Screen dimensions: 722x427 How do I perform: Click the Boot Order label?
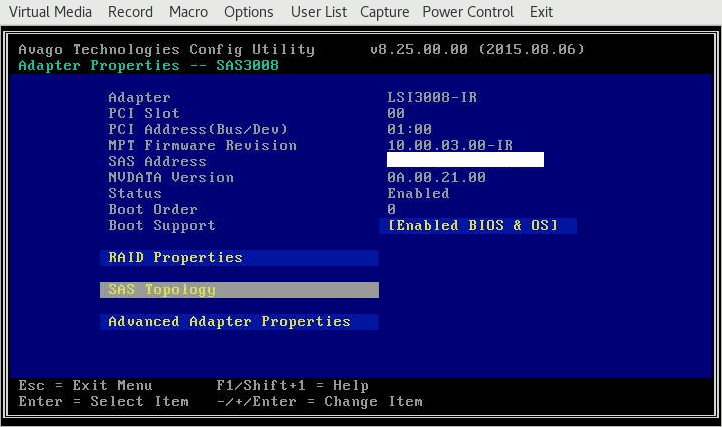tap(153, 210)
